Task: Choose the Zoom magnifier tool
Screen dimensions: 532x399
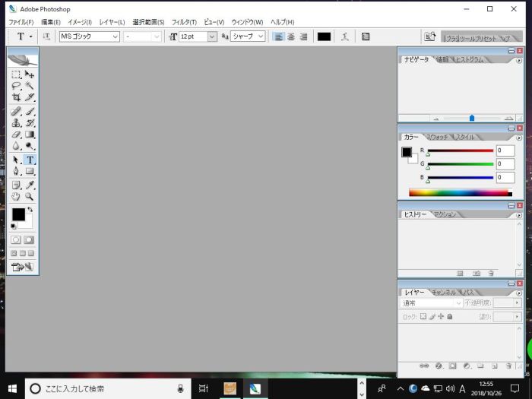Action: point(30,196)
